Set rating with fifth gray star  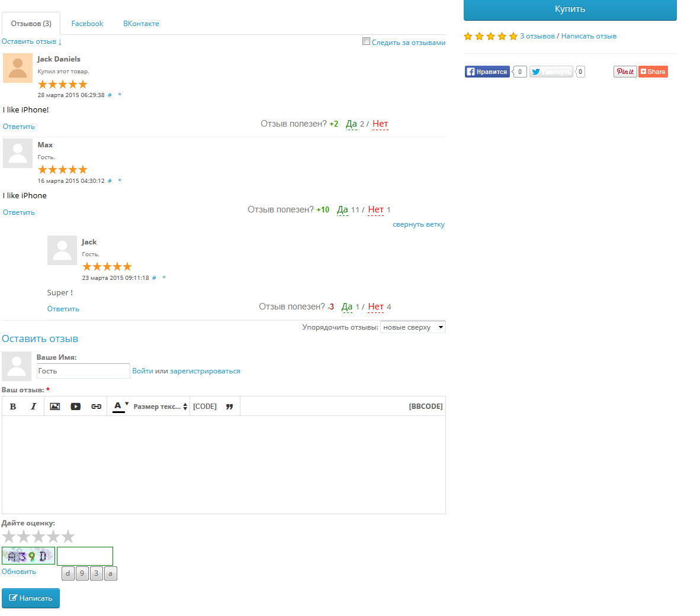pyautogui.click(x=68, y=537)
